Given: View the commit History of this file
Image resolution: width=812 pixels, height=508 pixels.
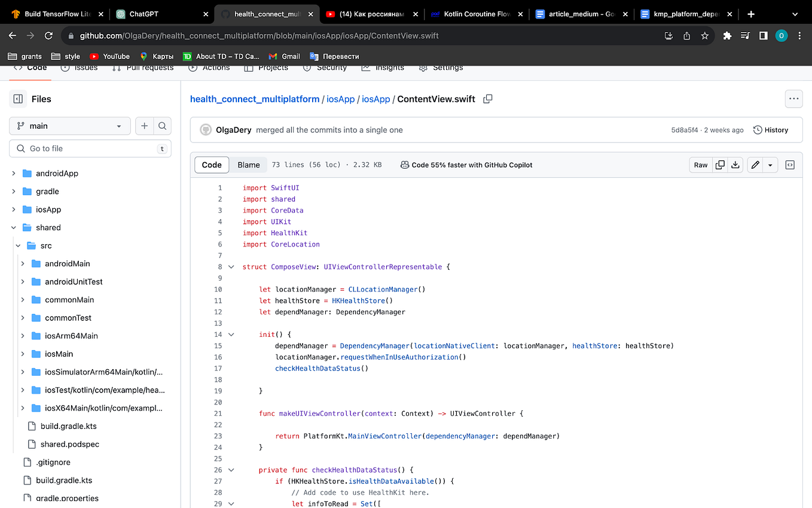Looking at the screenshot, I should pyautogui.click(x=771, y=130).
